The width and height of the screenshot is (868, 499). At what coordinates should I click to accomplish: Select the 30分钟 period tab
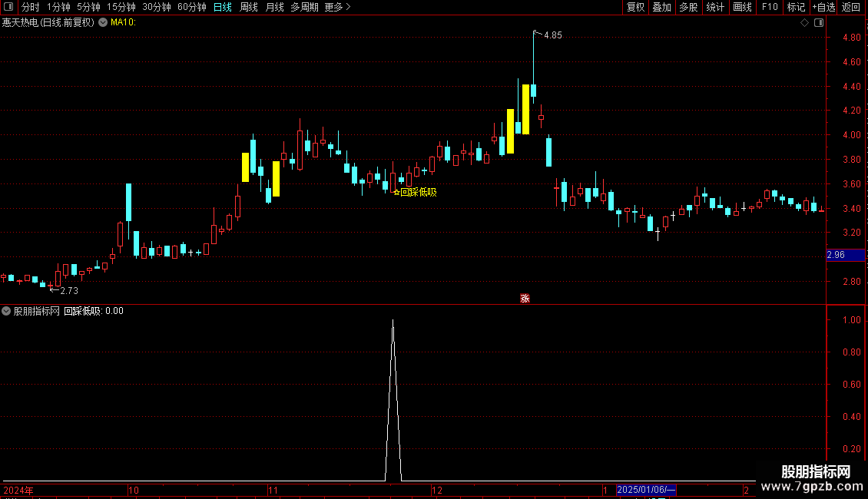157,7
